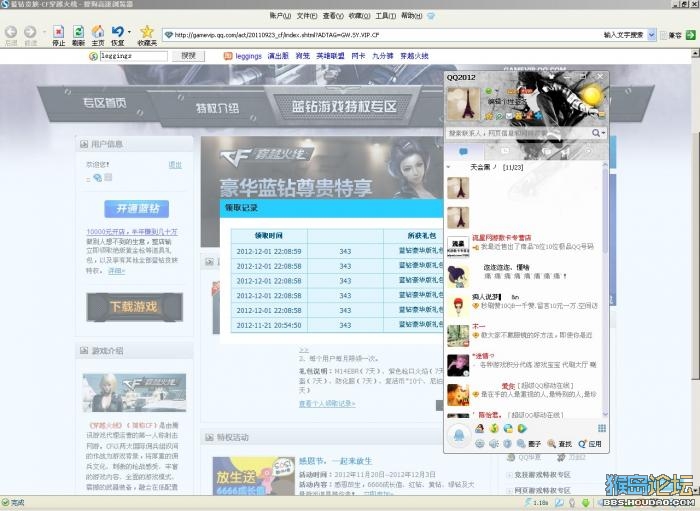Open QQ app grid manager icon
Image resolution: width=700 pixels, height=511 pixels.
click(x=602, y=428)
